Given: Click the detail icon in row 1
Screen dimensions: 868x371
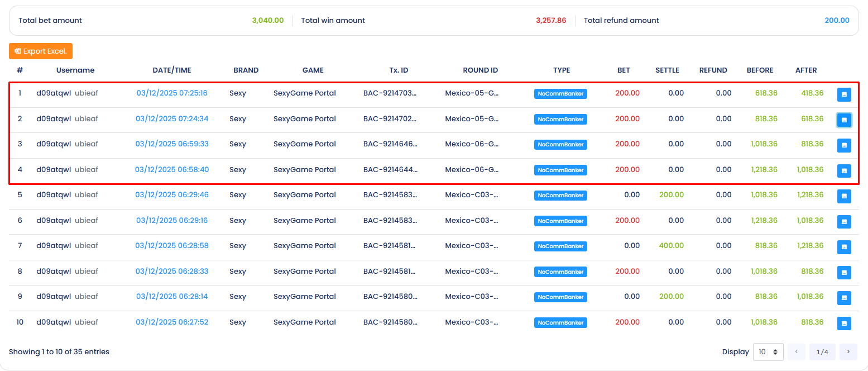Looking at the screenshot, I should 844,94.
